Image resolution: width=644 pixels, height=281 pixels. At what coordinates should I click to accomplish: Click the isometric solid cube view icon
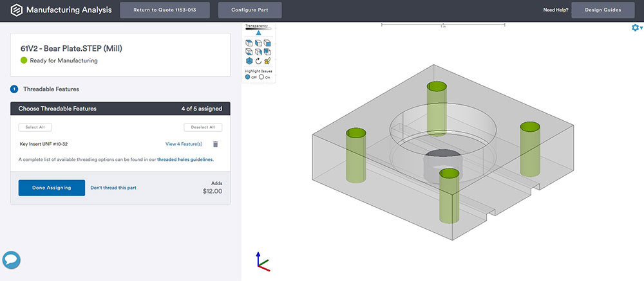tap(249, 61)
